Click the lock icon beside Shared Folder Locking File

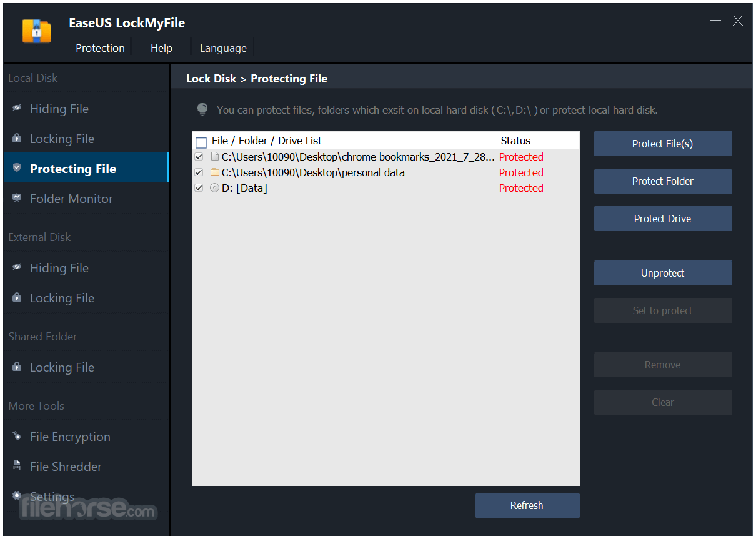pos(17,367)
